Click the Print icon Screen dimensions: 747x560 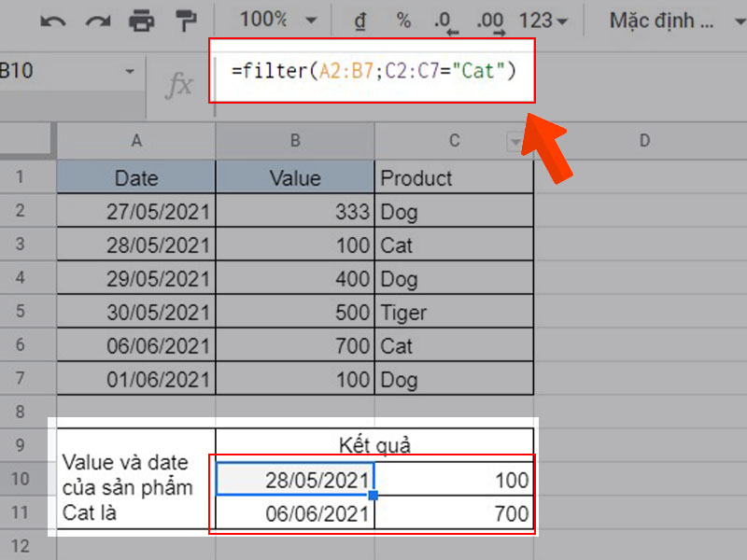(142, 21)
